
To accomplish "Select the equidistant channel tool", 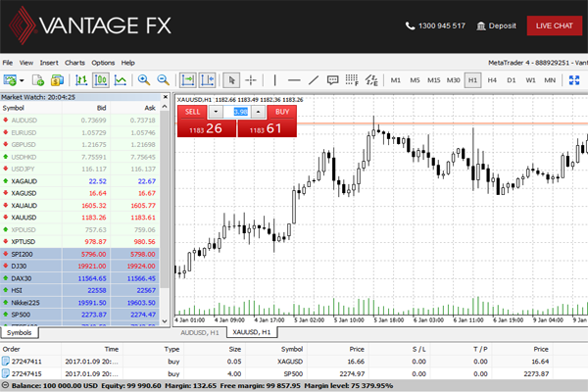I will [371, 80].
